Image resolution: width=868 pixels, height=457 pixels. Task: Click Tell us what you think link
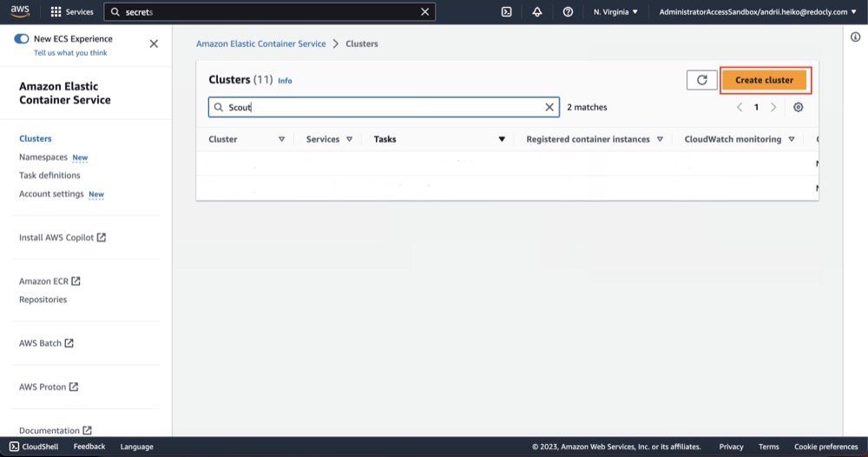click(x=70, y=53)
